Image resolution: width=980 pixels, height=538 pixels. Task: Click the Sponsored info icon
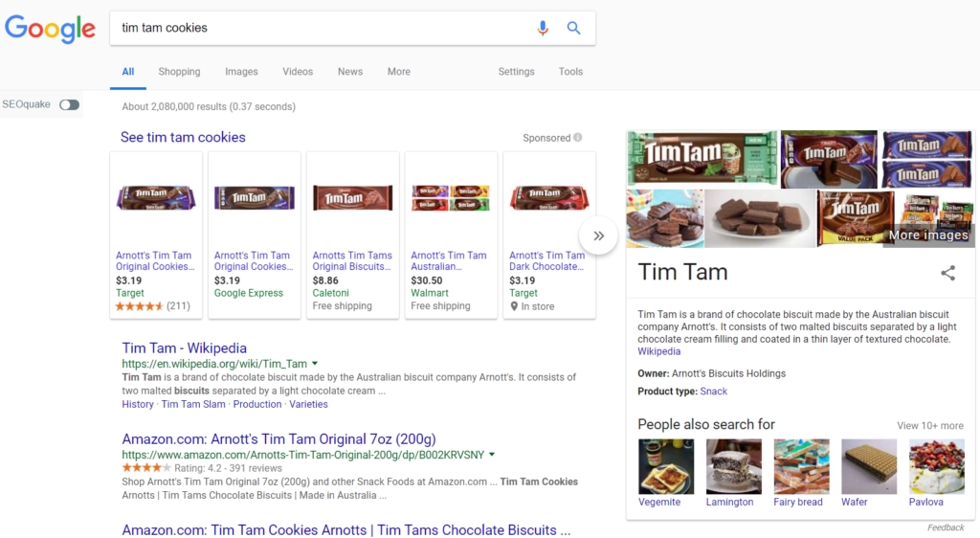tap(578, 138)
